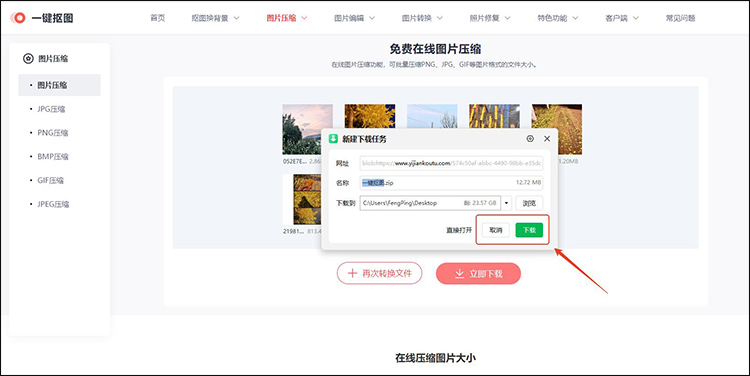Image resolution: width=750 pixels, height=376 pixels.
Task: Open the 首页 menu item
Action: click(157, 18)
